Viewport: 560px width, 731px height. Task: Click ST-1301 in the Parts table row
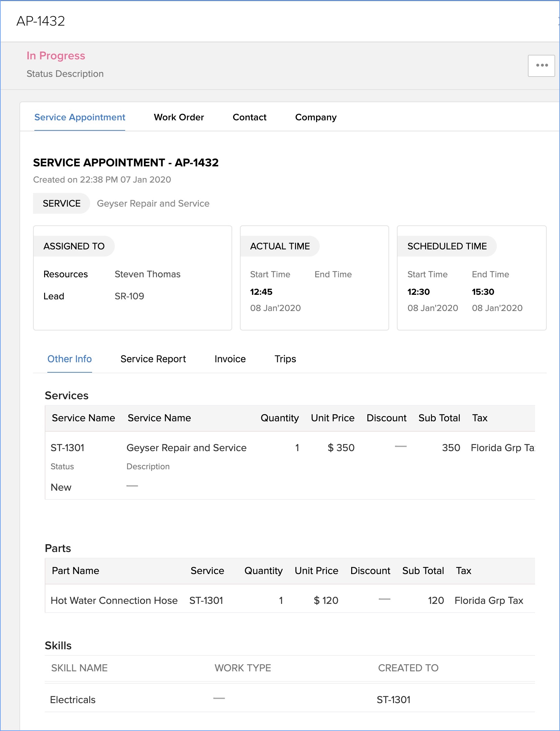[x=206, y=600]
